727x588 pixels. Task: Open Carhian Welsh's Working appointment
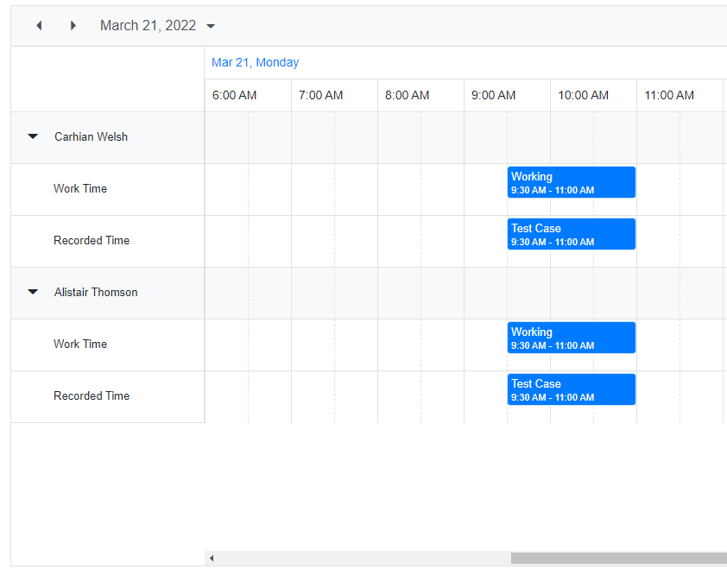pyautogui.click(x=571, y=182)
